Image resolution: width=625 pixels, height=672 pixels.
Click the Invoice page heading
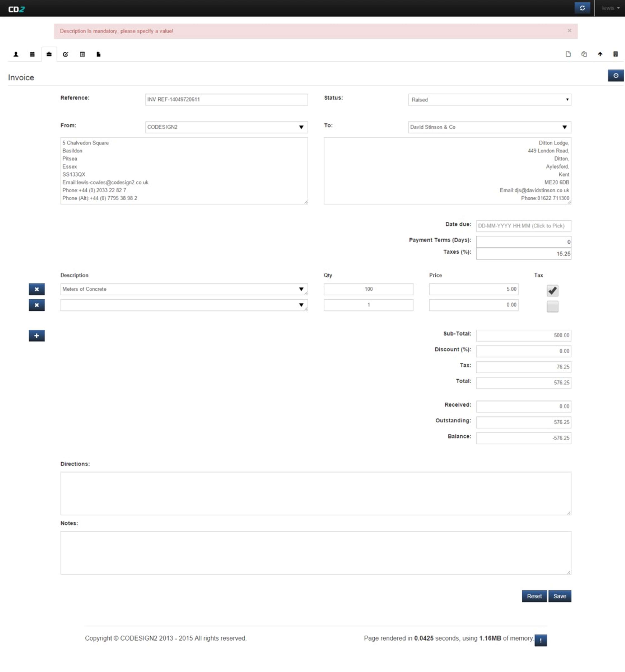point(21,77)
